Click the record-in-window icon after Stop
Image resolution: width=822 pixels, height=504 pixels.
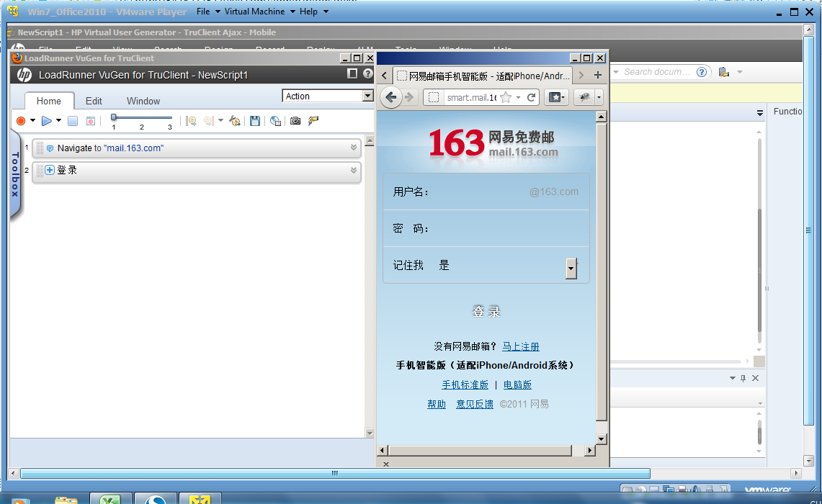click(x=91, y=121)
